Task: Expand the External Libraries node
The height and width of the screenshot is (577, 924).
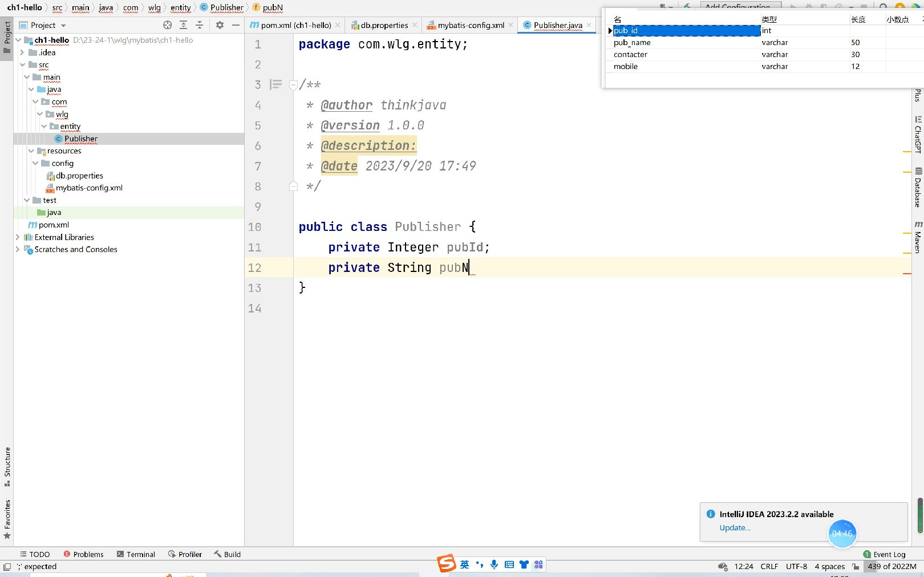Action: (18, 237)
